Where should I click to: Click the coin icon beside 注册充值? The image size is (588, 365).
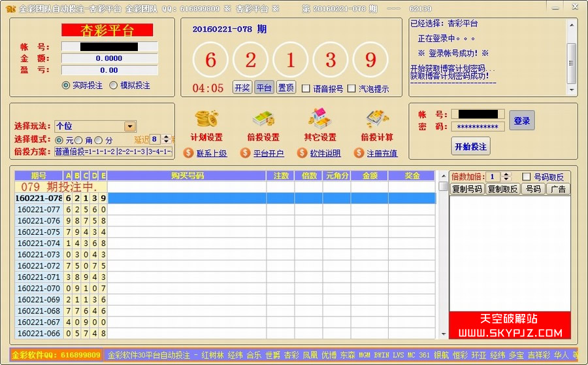[x=359, y=153]
